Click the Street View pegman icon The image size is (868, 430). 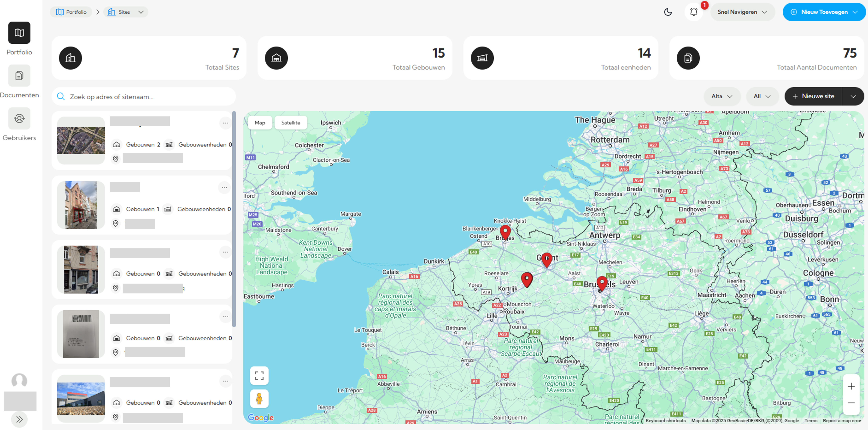(x=259, y=398)
